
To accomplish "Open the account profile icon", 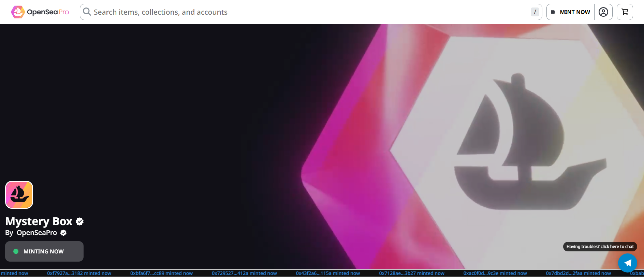I will click(603, 12).
